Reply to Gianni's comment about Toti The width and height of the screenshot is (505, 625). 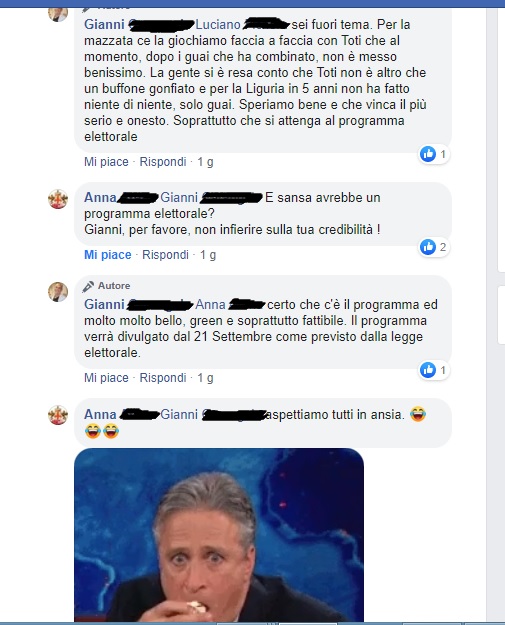(x=163, y=162)
